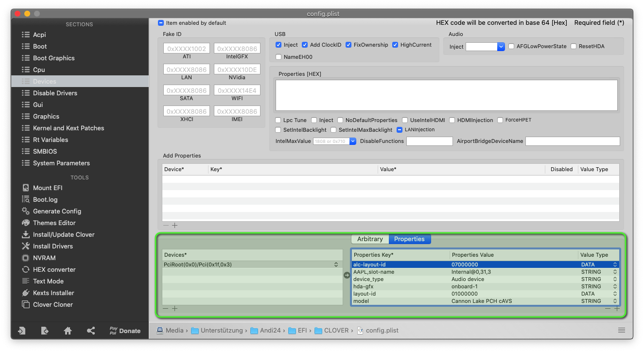644x352 pixels.
Task: Enable the ResetHDA checkbox
Action: tap(574, 47)
